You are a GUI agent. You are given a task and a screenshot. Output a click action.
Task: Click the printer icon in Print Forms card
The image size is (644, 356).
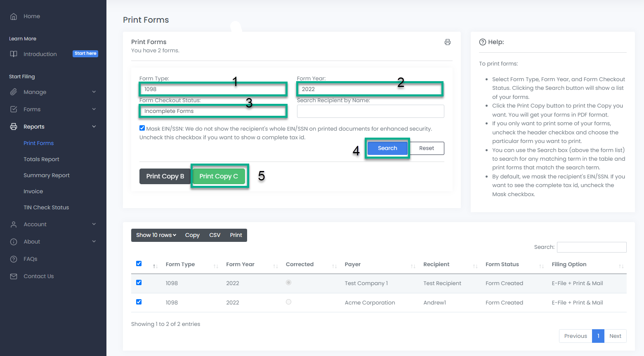(447, 42)
